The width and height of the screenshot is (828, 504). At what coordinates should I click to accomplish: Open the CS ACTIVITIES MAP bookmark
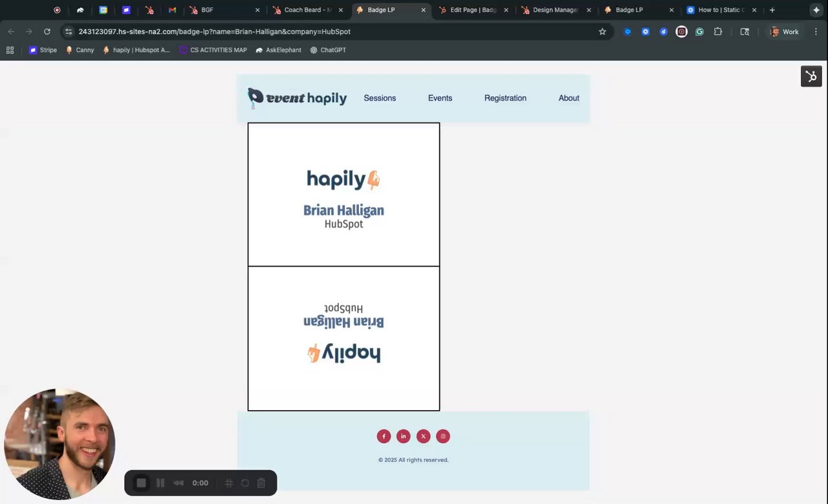tap(213, 50)
